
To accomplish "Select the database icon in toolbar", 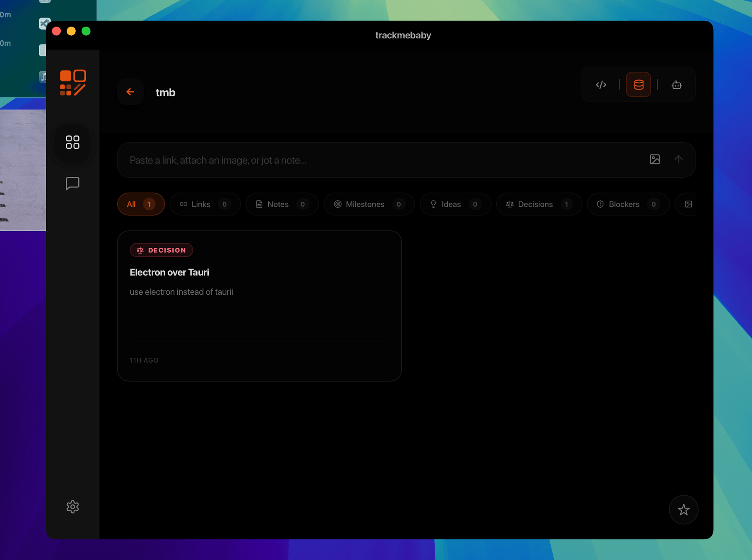I will [x=638, y=85].
